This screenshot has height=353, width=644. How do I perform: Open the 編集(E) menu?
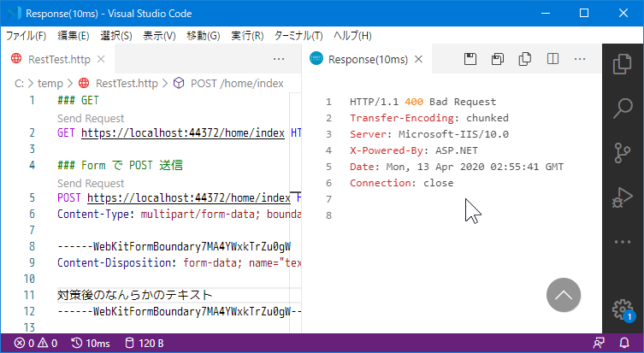pos(74,36)
